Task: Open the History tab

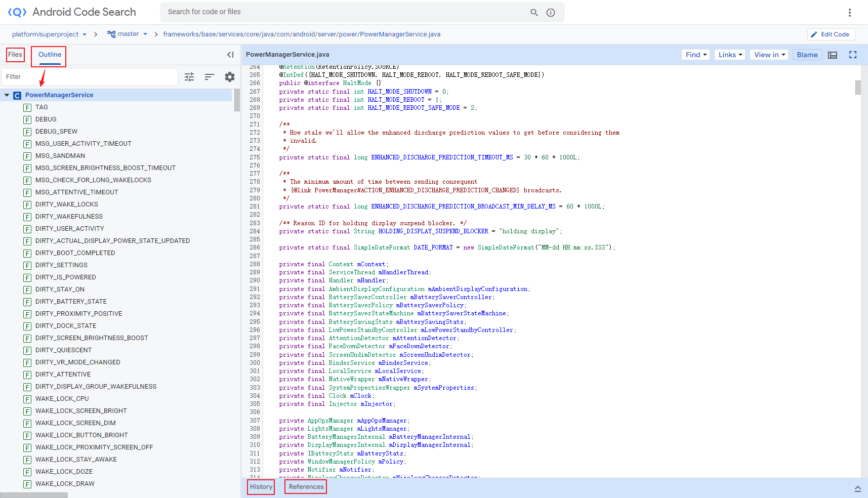Action: [261, 487]
